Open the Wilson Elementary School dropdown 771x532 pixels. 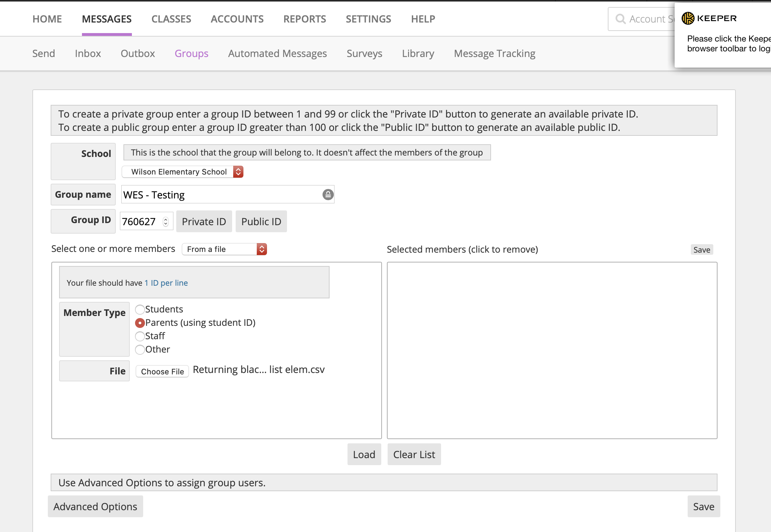(183, 172)
